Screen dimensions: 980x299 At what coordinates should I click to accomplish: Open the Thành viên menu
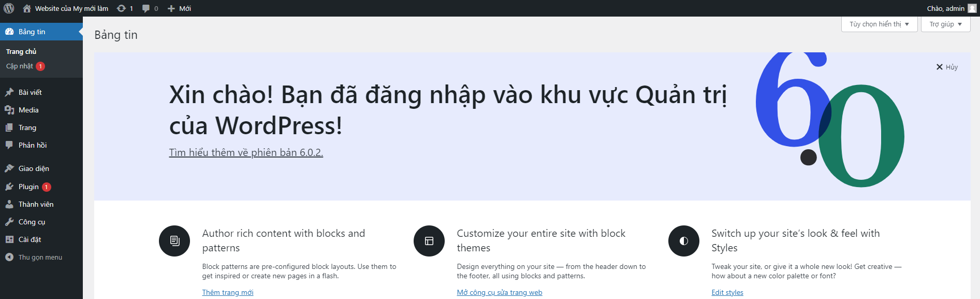tap(36, 204)
